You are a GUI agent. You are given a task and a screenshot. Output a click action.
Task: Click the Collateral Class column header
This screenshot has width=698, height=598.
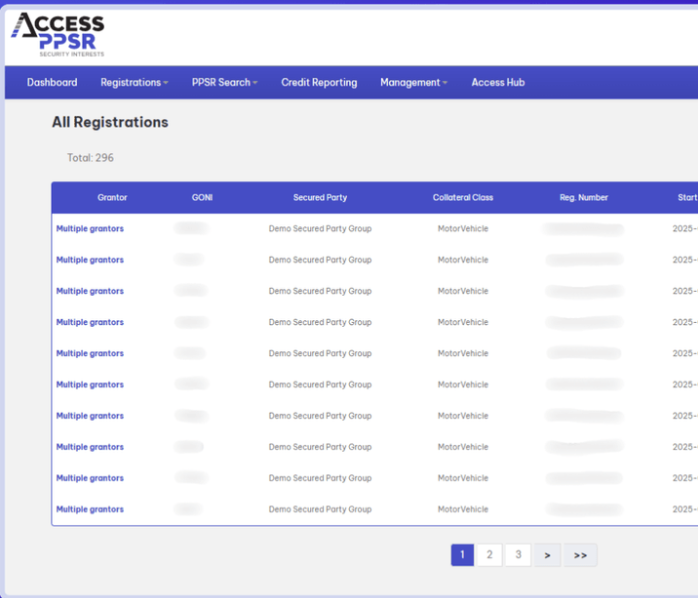[463, 197]
